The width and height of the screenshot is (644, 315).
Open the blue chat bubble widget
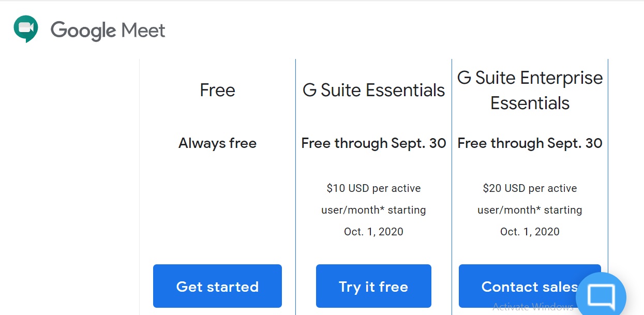pyautogui.click(x=601, y=296)
